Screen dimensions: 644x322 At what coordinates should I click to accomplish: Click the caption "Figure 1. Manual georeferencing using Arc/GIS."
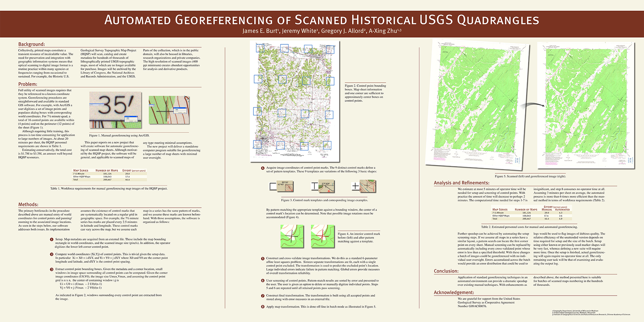click(x=119, y=136)
